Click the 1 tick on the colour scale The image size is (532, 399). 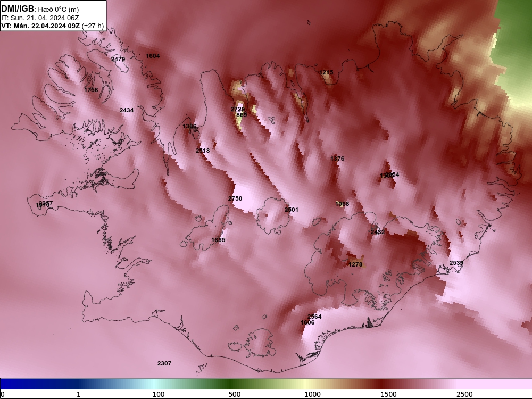tap(78, 394)
